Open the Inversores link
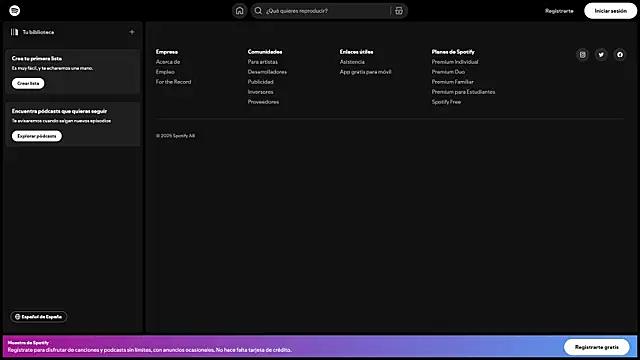The height and width of the screenshot is (360, 640). point(260,92)
